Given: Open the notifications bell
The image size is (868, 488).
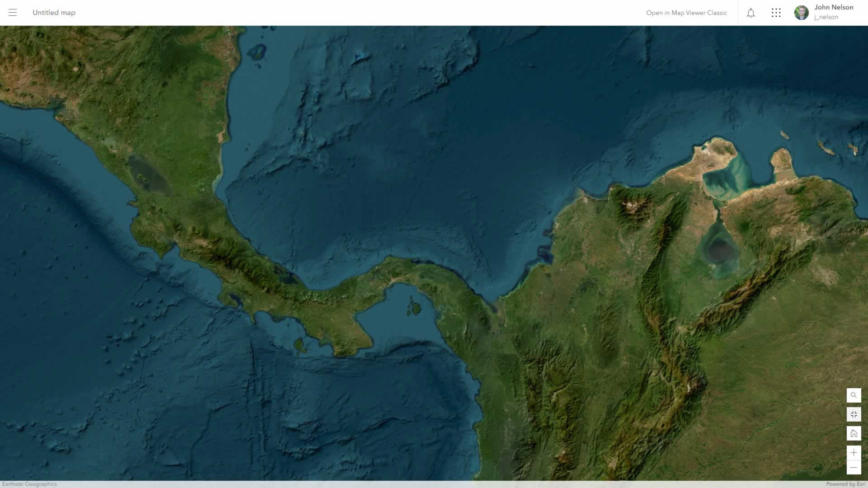Looking at the screenshot, I should click(751, 13).
